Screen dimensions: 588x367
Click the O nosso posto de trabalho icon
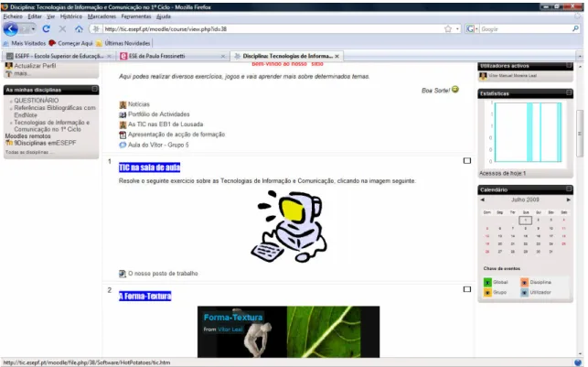pyautogui.click(x=123, y=274)
